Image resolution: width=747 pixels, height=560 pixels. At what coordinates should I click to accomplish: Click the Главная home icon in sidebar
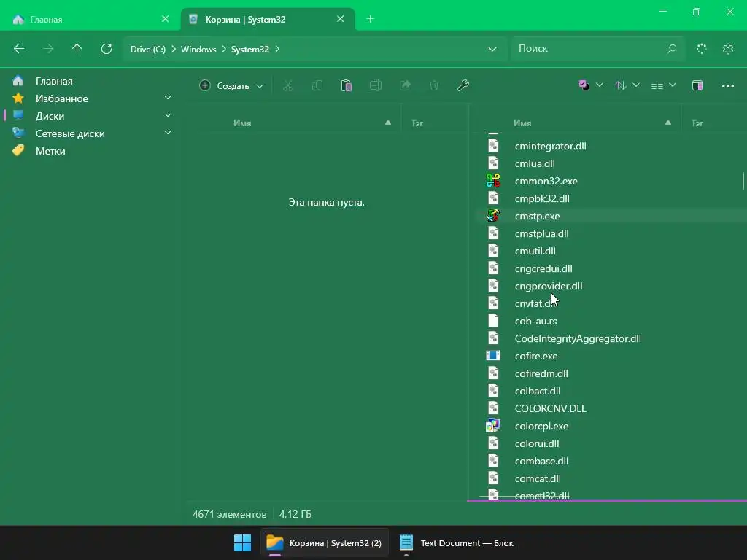tap(18, 81)
